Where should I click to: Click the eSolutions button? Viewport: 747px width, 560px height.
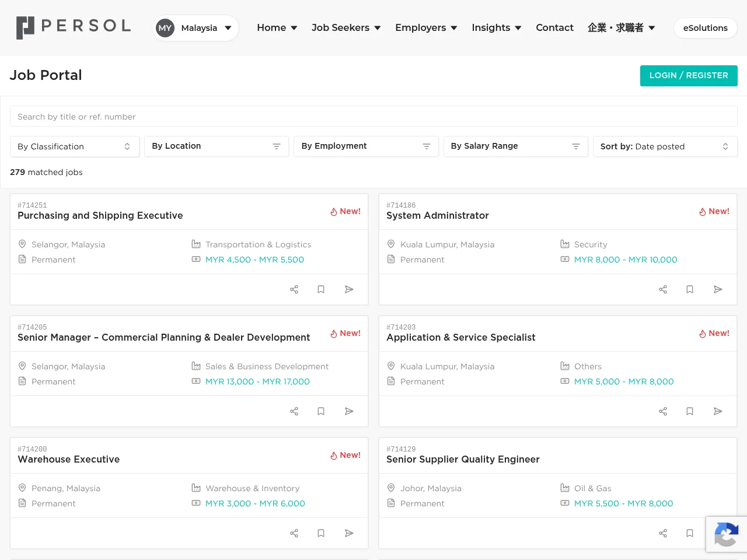706,28
